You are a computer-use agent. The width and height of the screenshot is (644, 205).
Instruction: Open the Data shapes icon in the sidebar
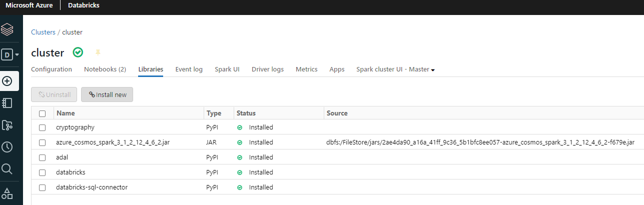coord(7,193)
